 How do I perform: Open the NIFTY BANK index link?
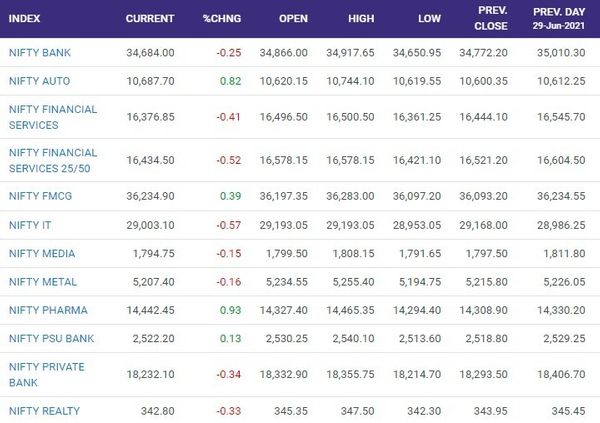point(40,52)
